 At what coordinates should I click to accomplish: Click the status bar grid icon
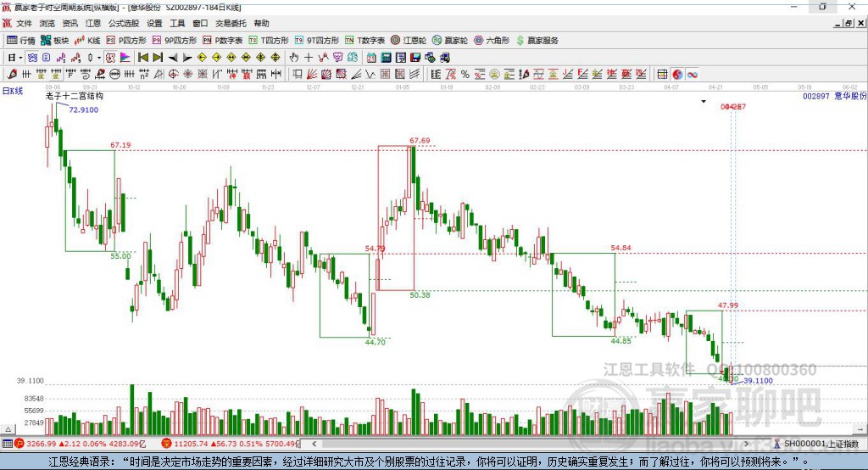pyautogui.click(x=7, y=444)
